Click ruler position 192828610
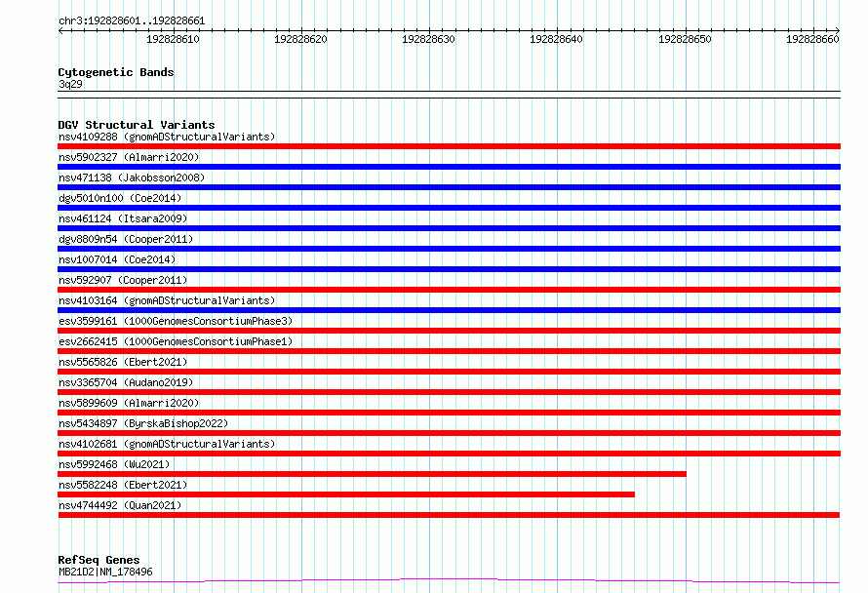The image size is (868, 593). coord(173,39)
